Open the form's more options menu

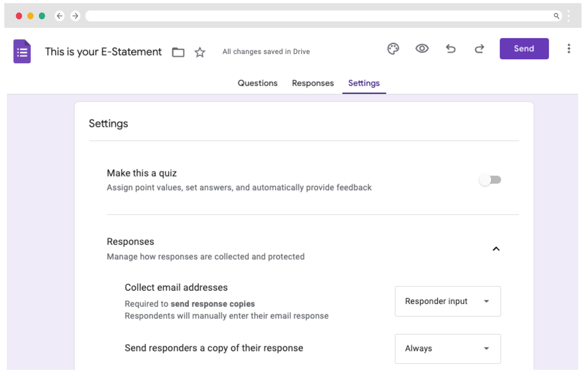click(569, 49)
